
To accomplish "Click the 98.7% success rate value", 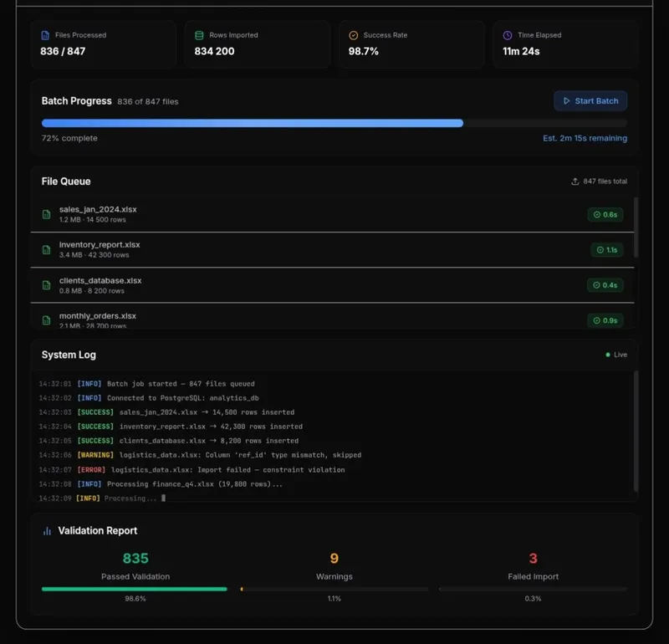I will [364, 51].
